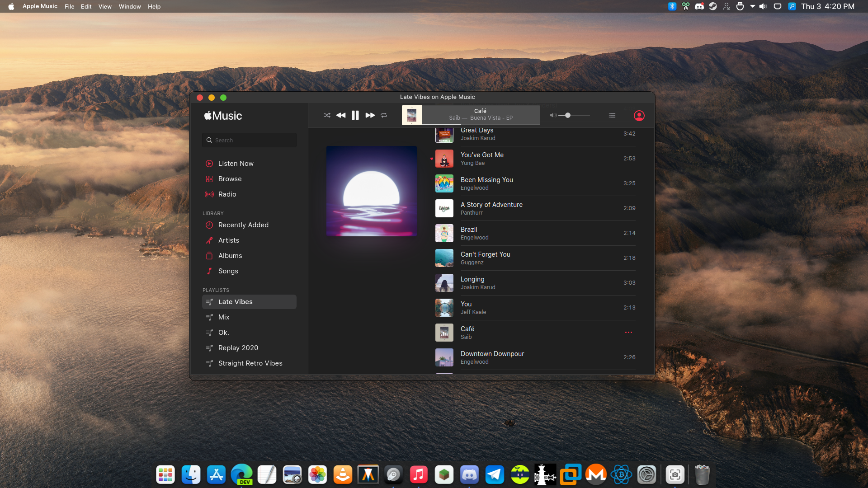Image resolution: width=868 pixels, height=488 pixels.
Task: Open Discord from the Dock
Action: click(469, 474)
